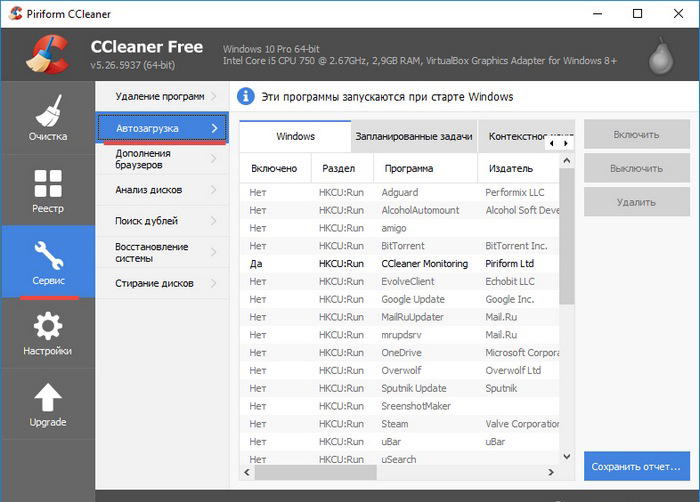Click Echobit LLC publisher cell
Viewport: 700px width, 502px height.
click(510, 282)
